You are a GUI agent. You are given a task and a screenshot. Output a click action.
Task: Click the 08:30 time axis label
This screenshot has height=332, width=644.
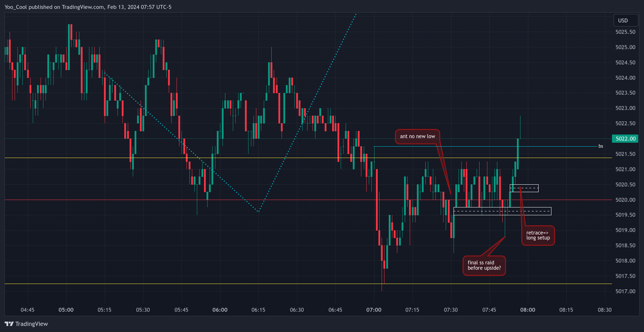(604, 310)
